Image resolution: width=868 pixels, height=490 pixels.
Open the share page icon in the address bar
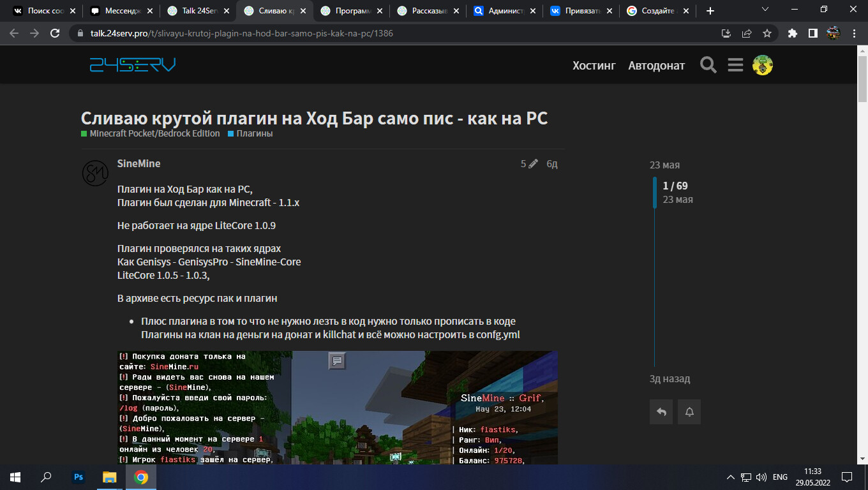747,33
